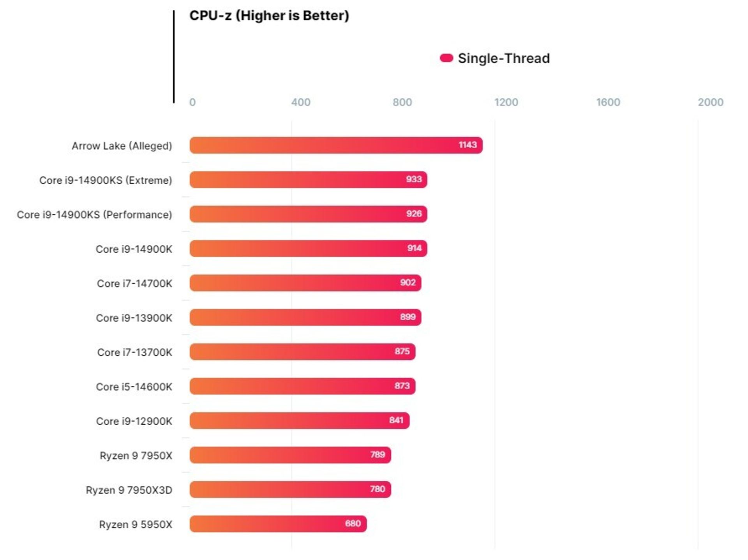The width and height of the screenshot is (748, 560).
Task: Click the CPU-z chart title
Action: tap(269, 16)
